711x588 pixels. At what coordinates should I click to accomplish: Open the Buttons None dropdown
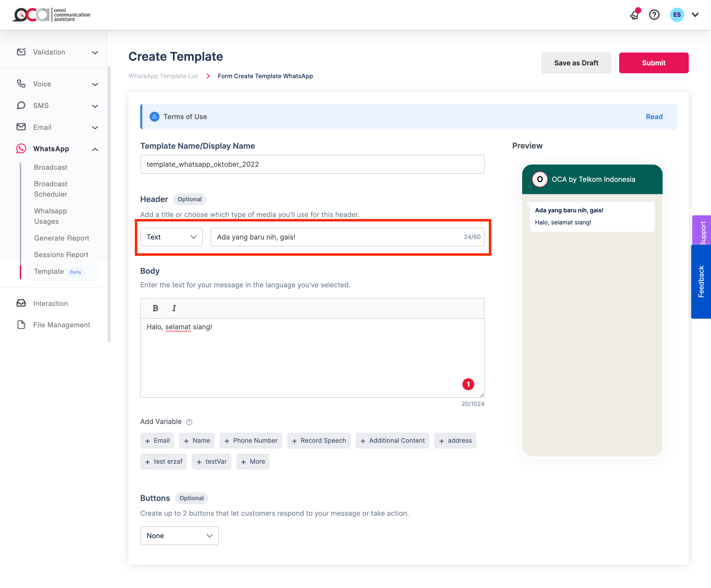coord(179,535)
